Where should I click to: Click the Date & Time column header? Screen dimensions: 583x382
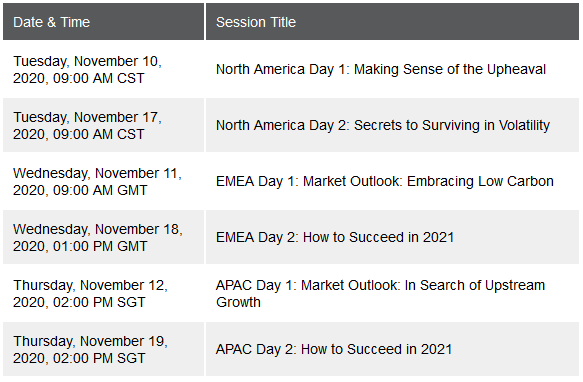tap(103, 22)
